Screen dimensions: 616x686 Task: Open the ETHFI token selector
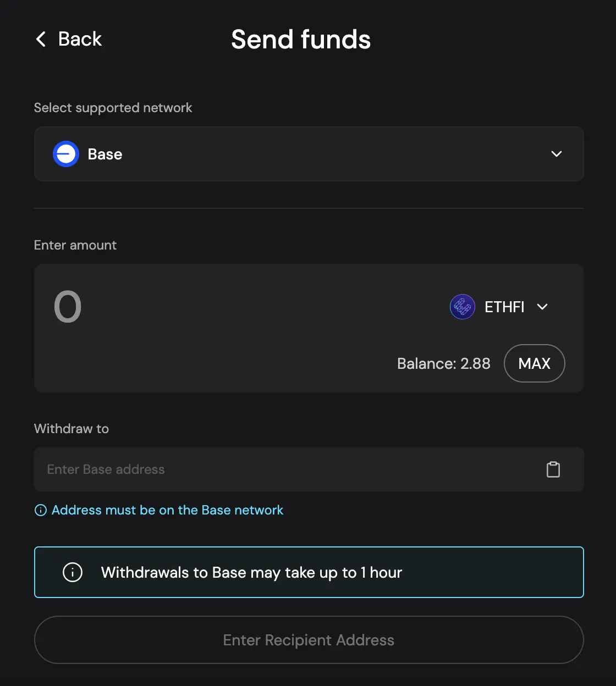click(x=504, y=307)
